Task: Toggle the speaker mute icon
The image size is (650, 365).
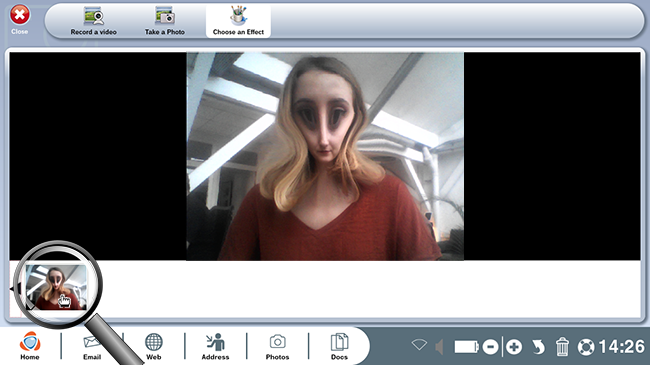Action: (439, 347)
